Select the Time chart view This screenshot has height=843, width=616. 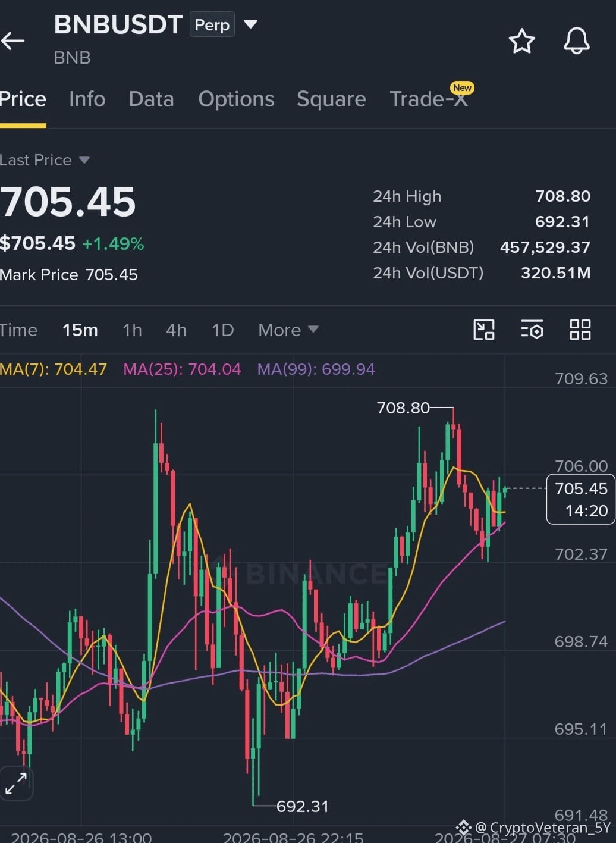point(18,330)
